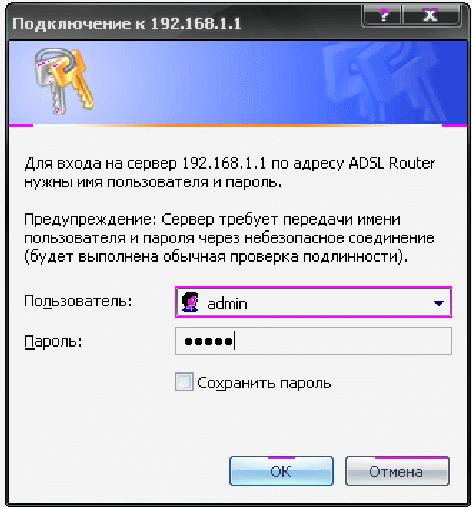
Task: Click the user avatar icon beside admin
Action: point(190,302)
